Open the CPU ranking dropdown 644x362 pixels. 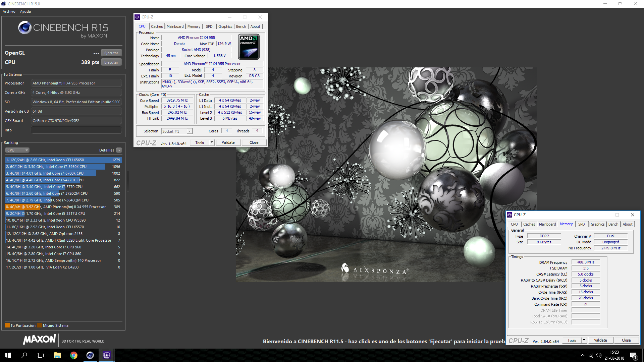pyautogui.click(x=17, y=150)
